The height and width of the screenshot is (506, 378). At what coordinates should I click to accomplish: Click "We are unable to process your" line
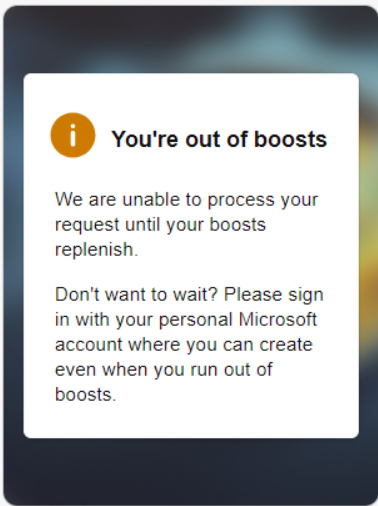tap(186, 200)
